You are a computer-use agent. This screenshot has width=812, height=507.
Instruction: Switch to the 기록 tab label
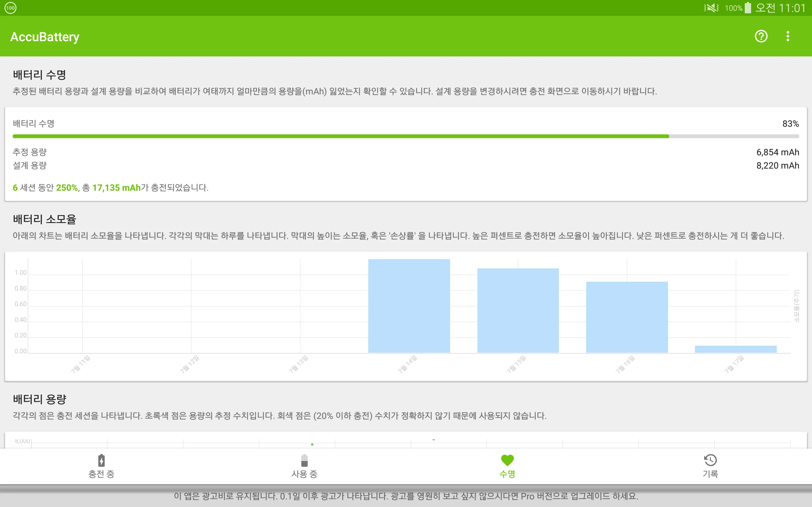click(x=710, y=474)
